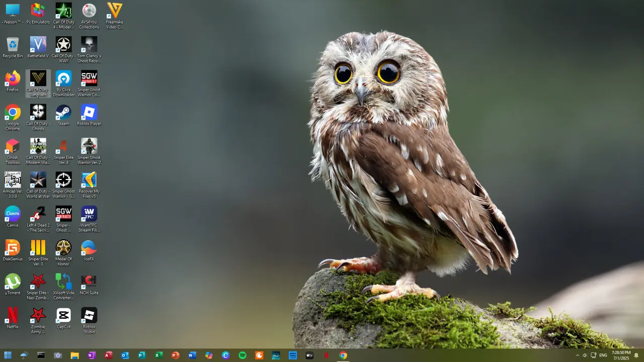Open the Windows Start menu
The width and height of the screenshot is (644, 362).
tap(8, 355)
